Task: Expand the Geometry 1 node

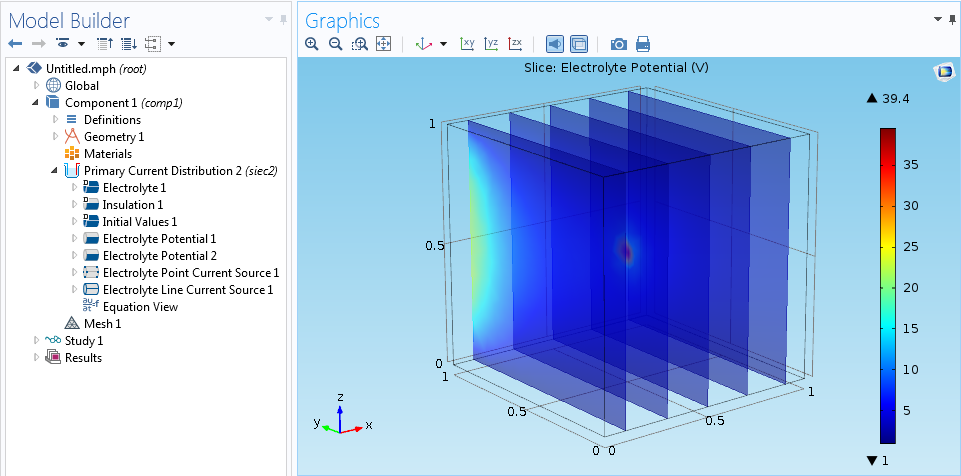Action: 55,137
